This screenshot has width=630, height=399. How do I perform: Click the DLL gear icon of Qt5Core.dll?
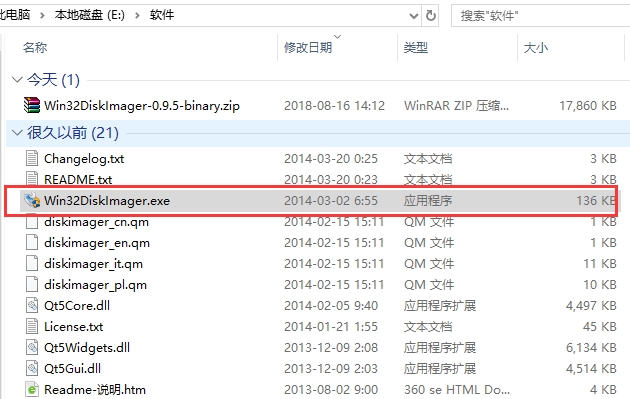[32, 305]
